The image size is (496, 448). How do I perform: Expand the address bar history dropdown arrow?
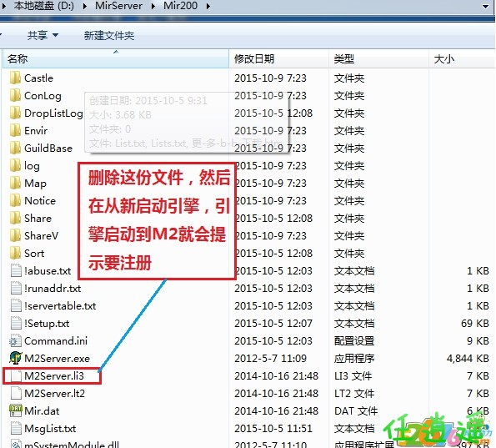(x=485, y=7)
